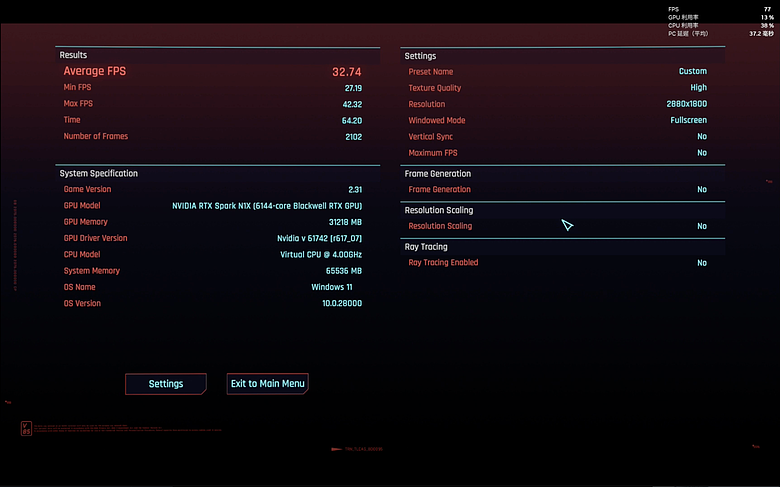Screen dimensions: 780x487
Task: Select Texture Quality value High
Action: click(698, 88)
